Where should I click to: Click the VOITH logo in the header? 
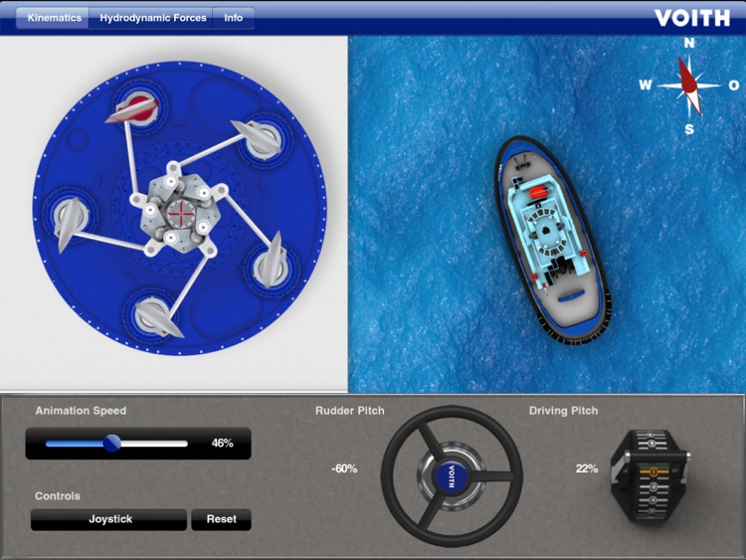(x=692, y=18)
